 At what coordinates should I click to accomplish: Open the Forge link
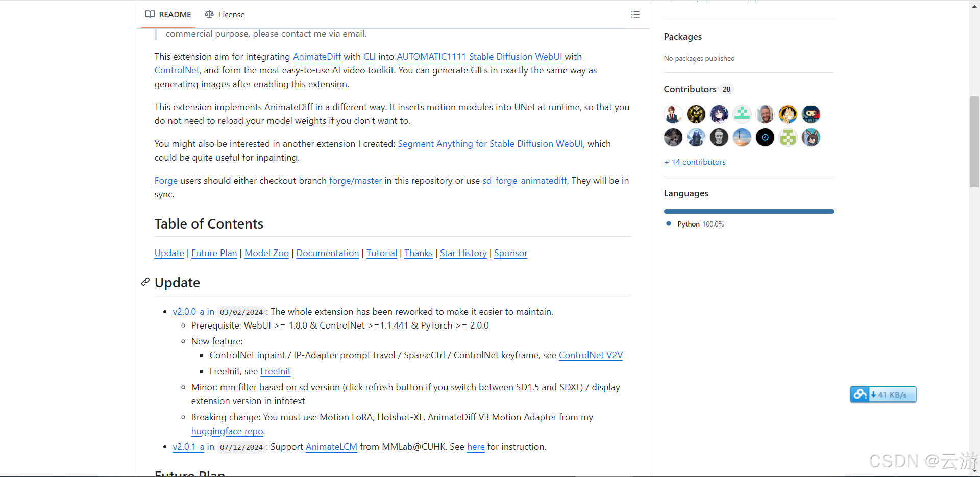tap(166, 181)
